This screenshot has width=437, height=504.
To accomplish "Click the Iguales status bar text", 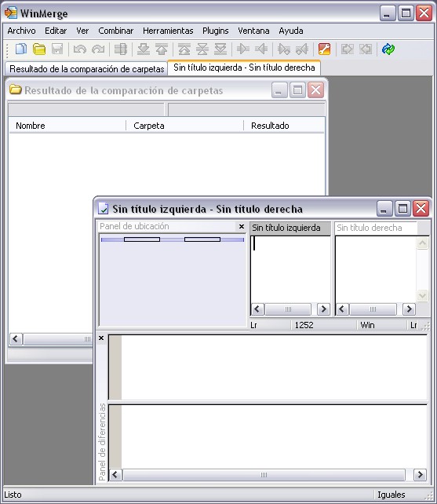I will [x=391, y=495].
